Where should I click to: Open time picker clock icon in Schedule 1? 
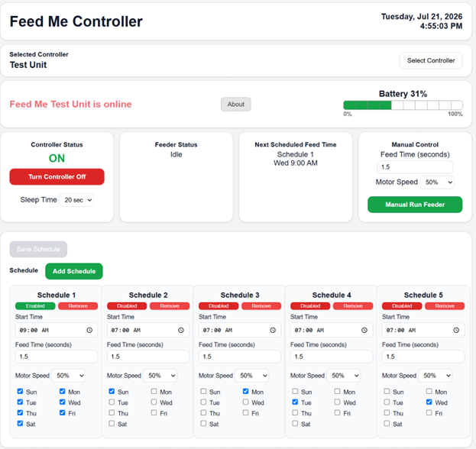pos(89,330)
